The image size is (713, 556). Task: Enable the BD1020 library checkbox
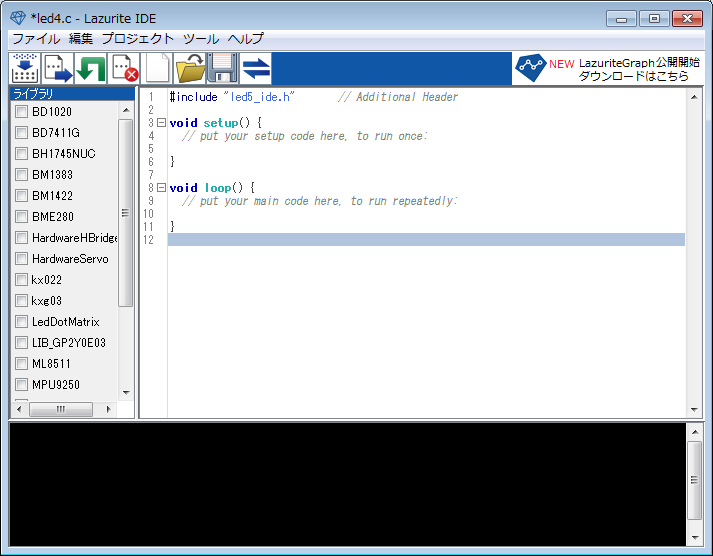click(x=21, y=111)
